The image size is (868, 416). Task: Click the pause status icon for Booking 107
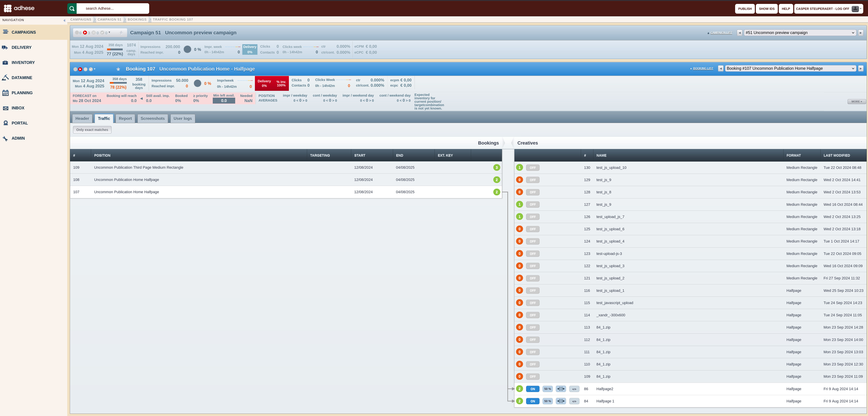point(86,69)
